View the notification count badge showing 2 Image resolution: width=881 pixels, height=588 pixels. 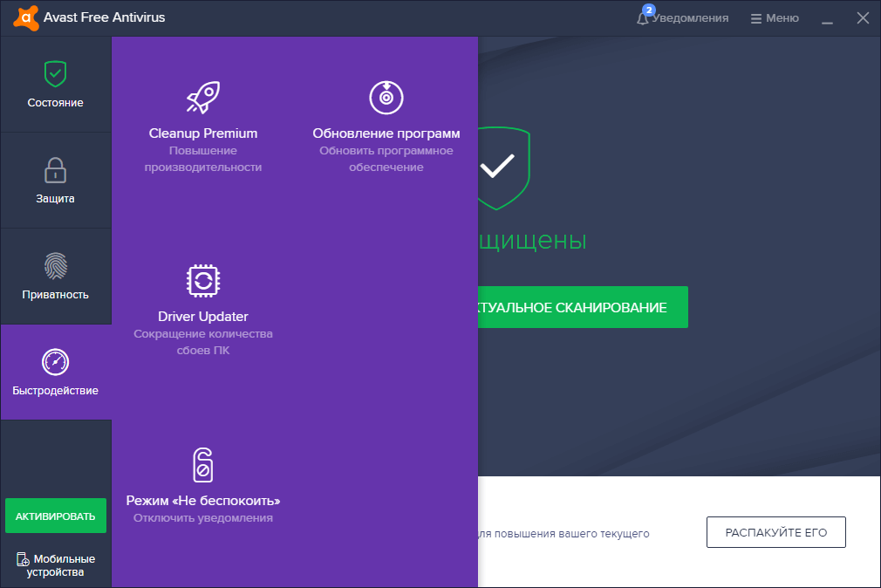[x=647, y=10]
